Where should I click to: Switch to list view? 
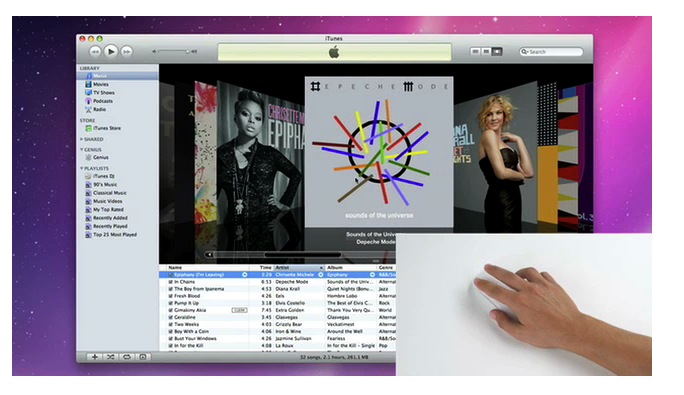pyautogui.click(x=475, y=52)
